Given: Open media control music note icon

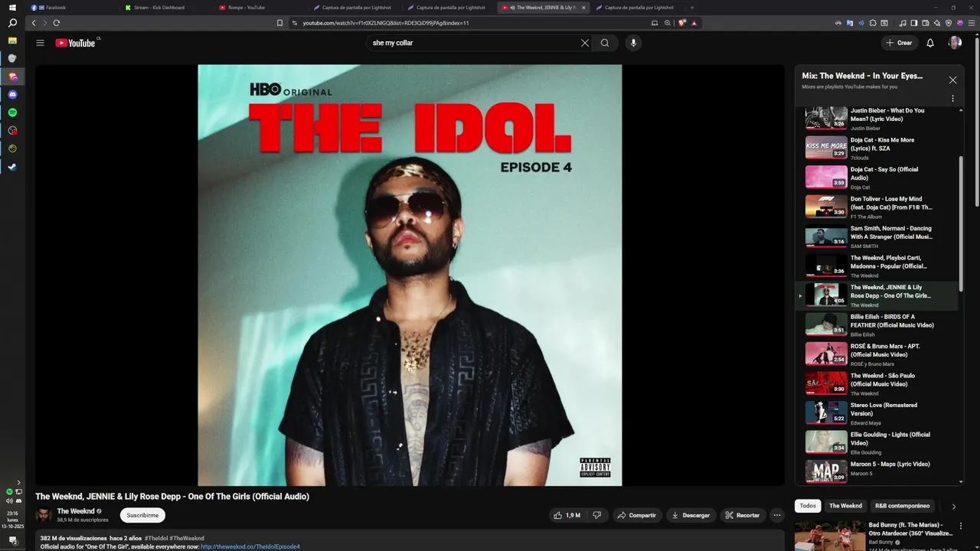Looking at the screenshot, I should (x=903, y=23).
